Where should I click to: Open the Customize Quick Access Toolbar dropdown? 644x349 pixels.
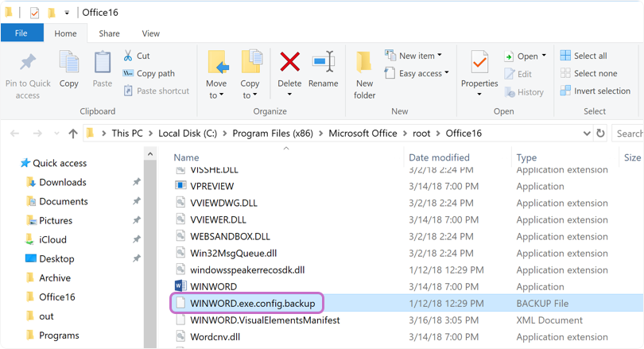pyautogui.click(x=67, y=14)
